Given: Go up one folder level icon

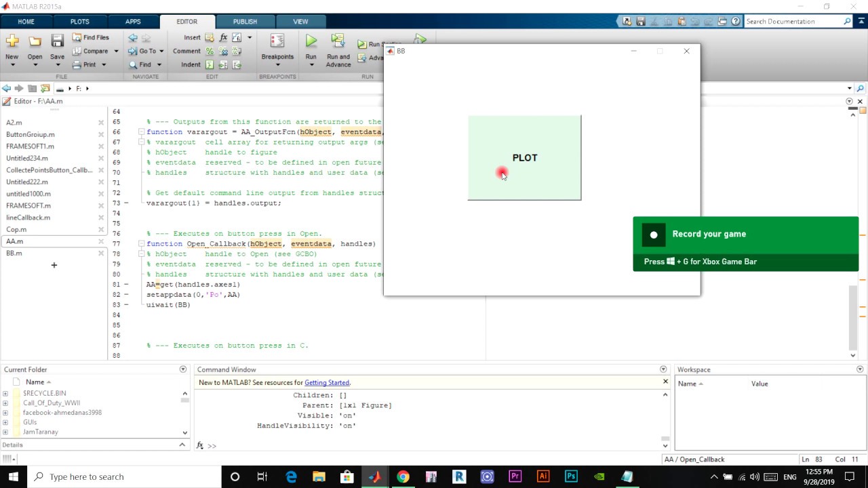Looking at the screenshot, I should tap(32, 88).
